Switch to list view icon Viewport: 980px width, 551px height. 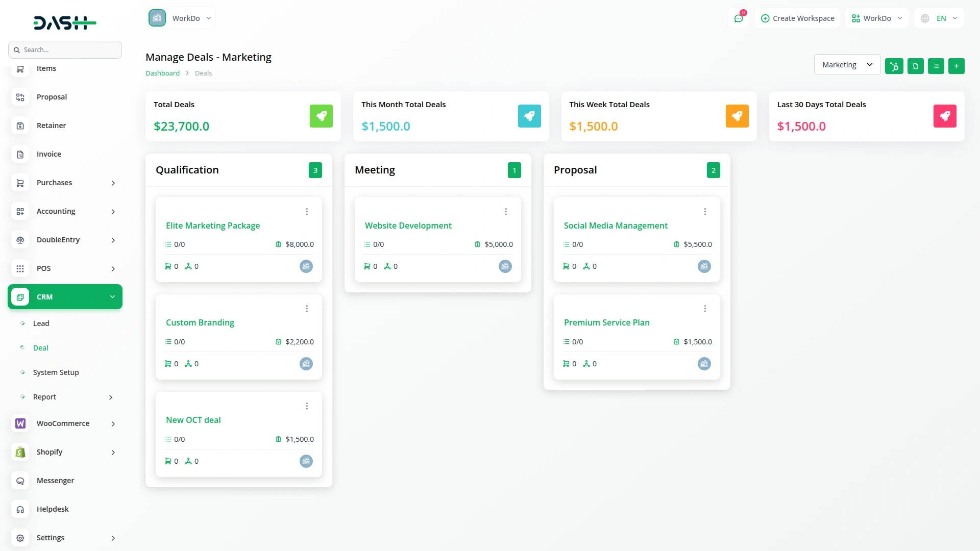click(936, 66)
